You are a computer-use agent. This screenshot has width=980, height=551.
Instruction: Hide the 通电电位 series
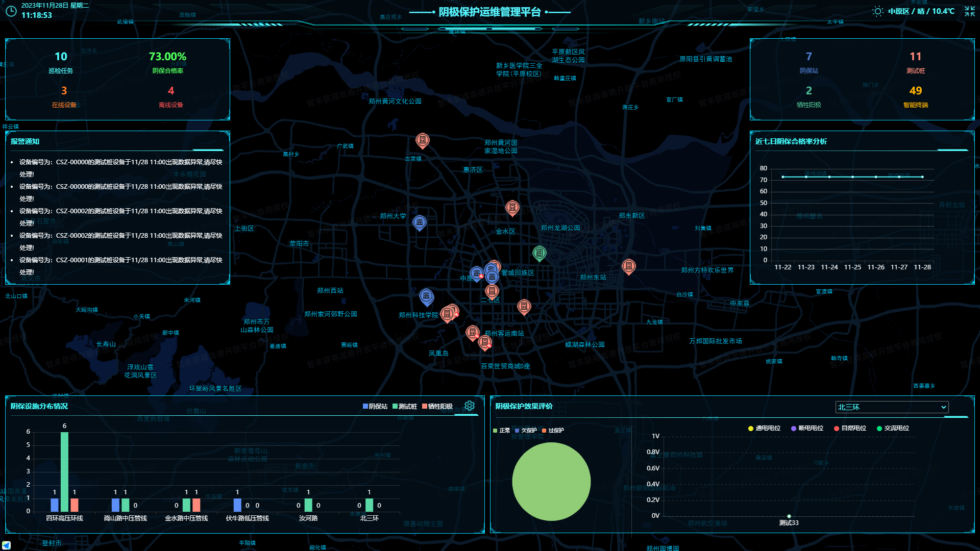(x=764, y=429)
